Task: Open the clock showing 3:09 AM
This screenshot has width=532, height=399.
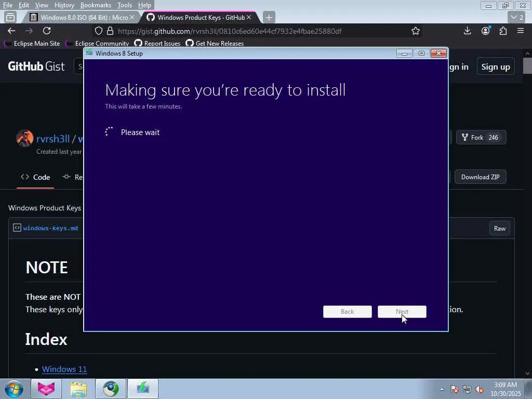Action: (505, 389)
